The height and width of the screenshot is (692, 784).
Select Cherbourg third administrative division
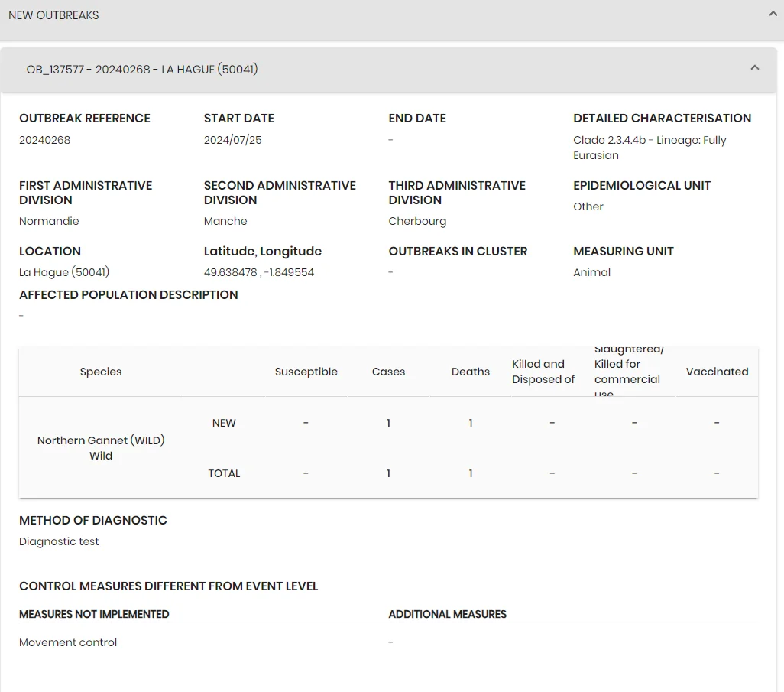[417, 221]
